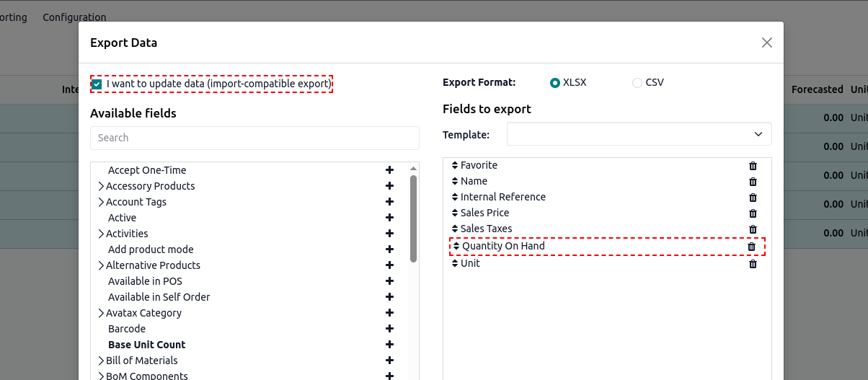Click the Available in POS label
868x380 pixels.
pyautogui.click(x=145, y=281)
